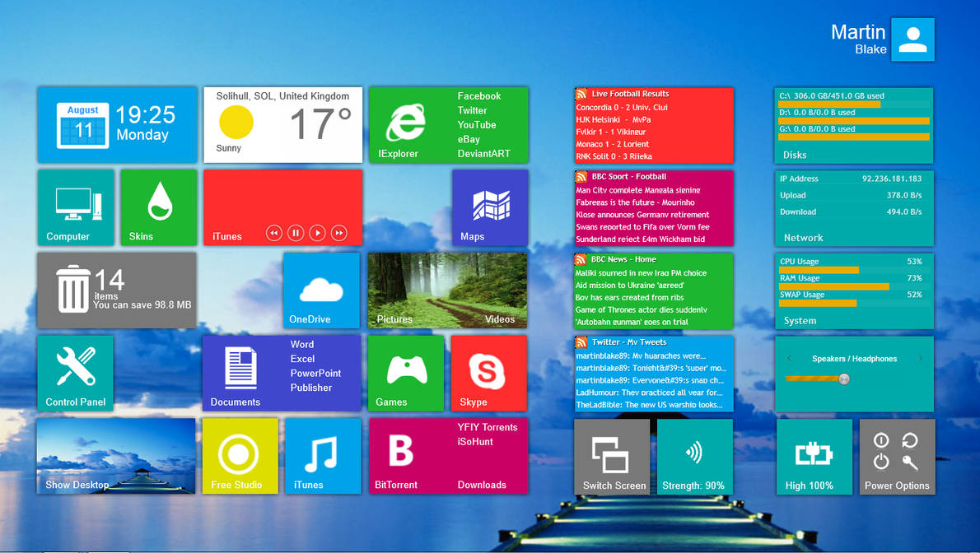This screenshot has height=553, width=980.
Task: Click the shutdown power icon in Power Options
Action: [x=881, y=462]
